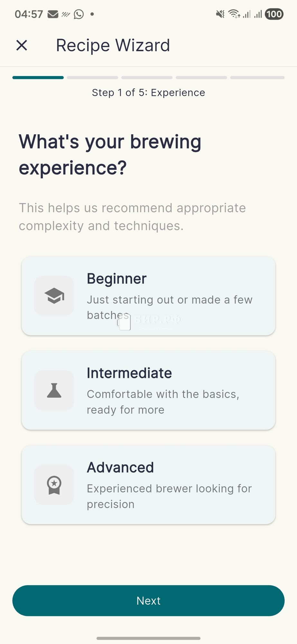Tap the Recipe Wizard title
297x644 pixels.
coord(113,45)
